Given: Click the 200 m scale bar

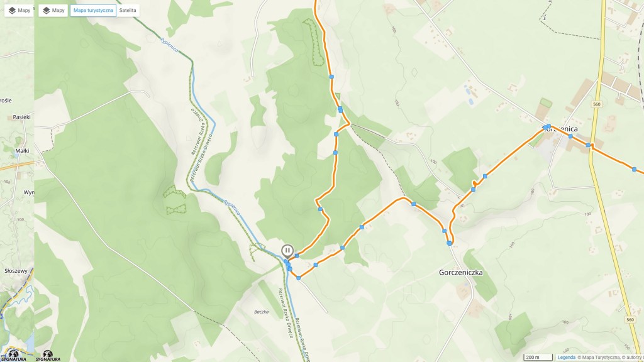Looking at the screenshot, I should coord(538,358).
